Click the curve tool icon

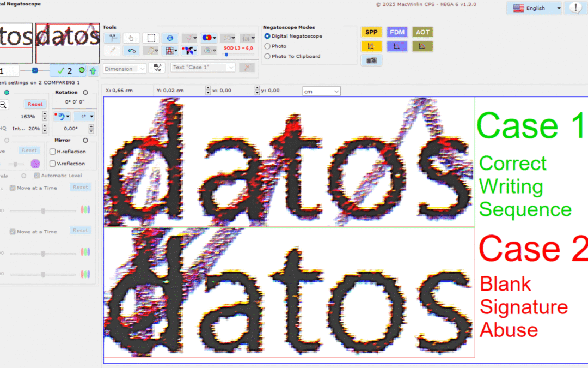click(x=151, y=50)
